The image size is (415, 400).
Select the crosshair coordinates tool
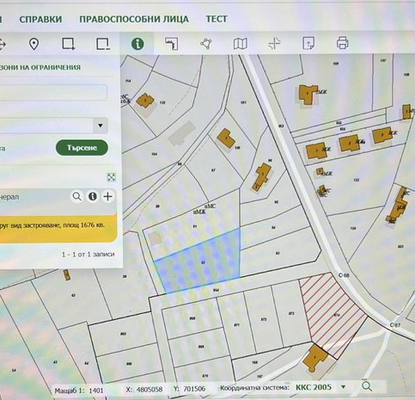click(274, 44)
